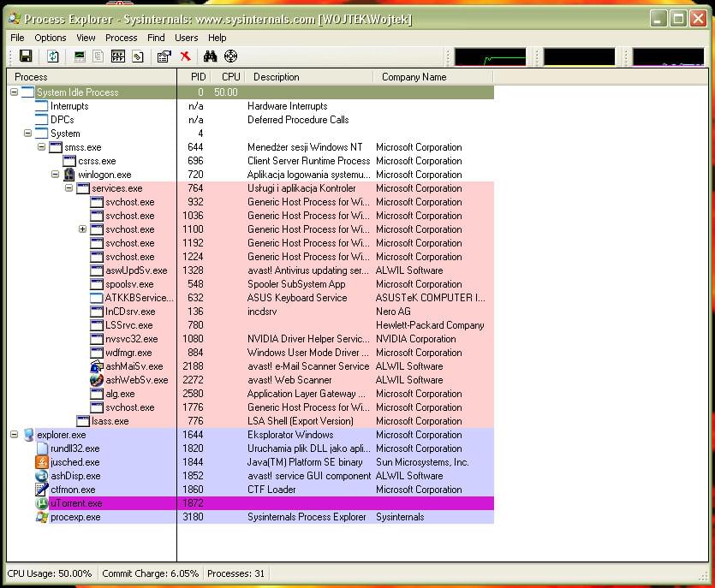Click the procexp.exe icon
The width and height of the screenshot is (715, 588).
pyautogui.click(x=42, y=517)
